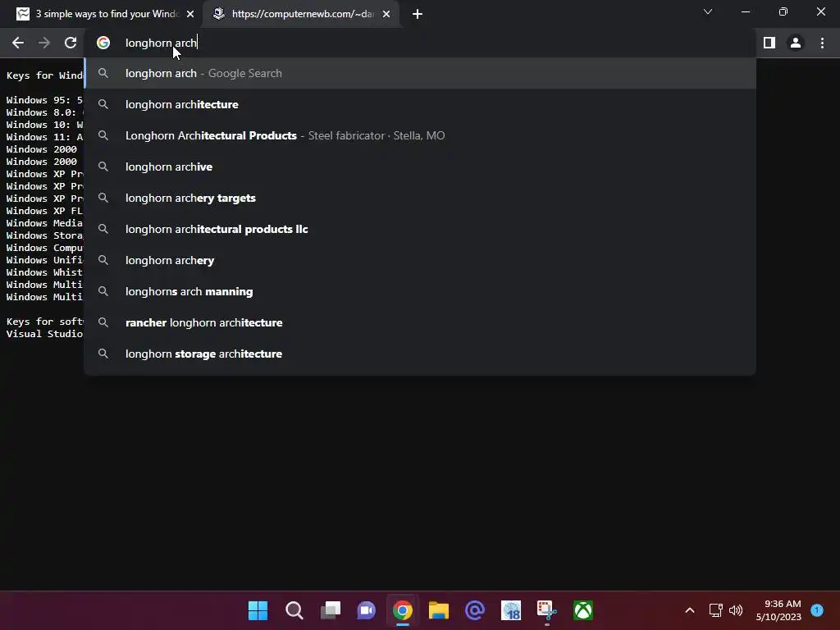Go back with the browser back arrow
840x630 pixels.
tap(18, 43)
